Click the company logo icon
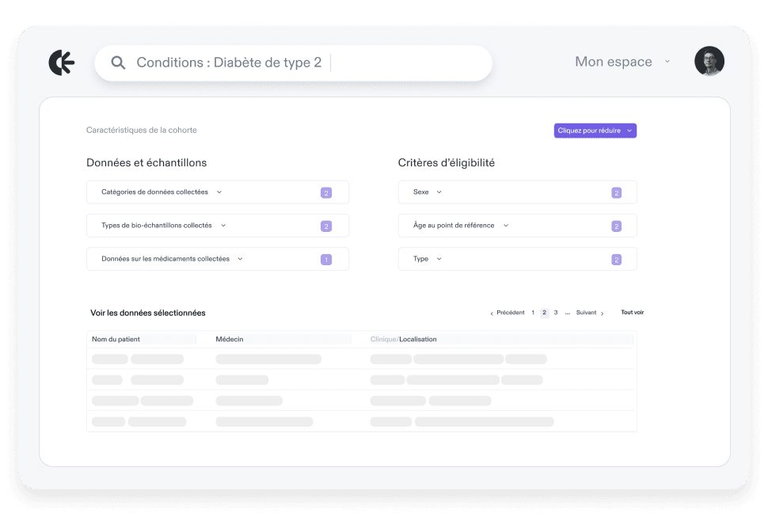This screenshot has width=768, height=532. pyautogui.click(x=62, y=62)
